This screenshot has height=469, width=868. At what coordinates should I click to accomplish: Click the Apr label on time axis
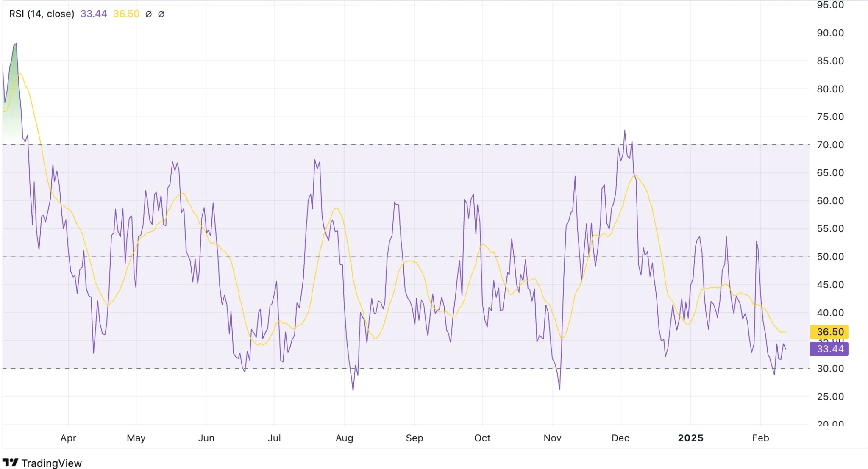click(68, 438)
